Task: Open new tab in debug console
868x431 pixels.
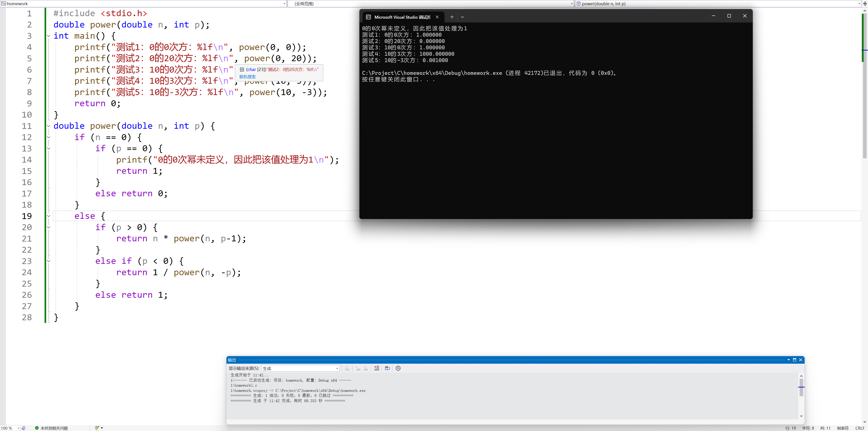Action: point(452,17)
